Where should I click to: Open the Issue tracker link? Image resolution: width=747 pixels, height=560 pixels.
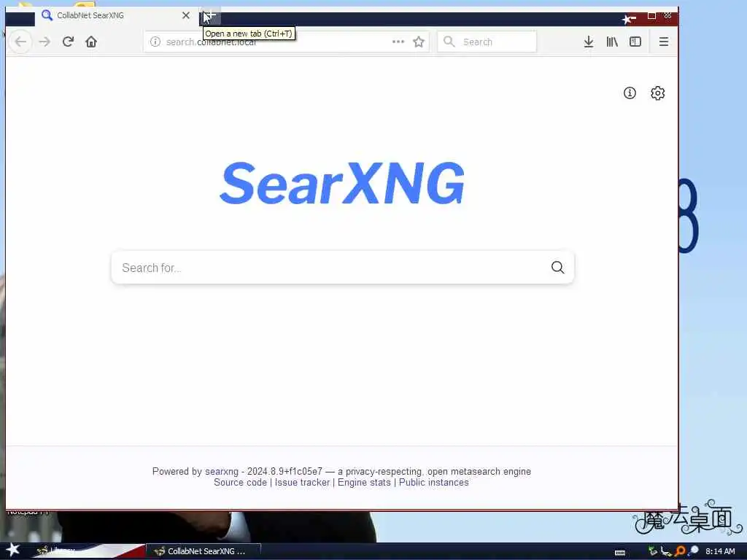[302, 483]
